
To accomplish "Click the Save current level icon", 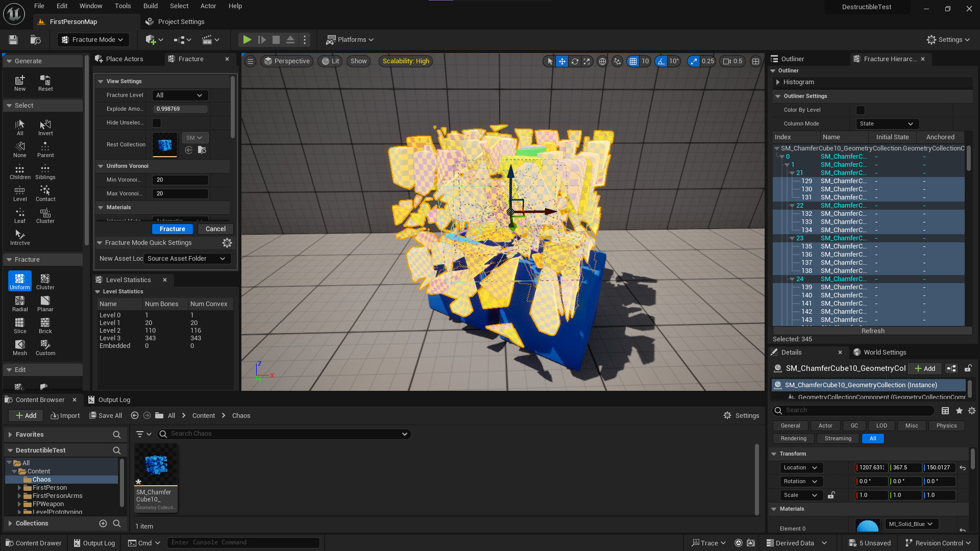I will point(13,40).
